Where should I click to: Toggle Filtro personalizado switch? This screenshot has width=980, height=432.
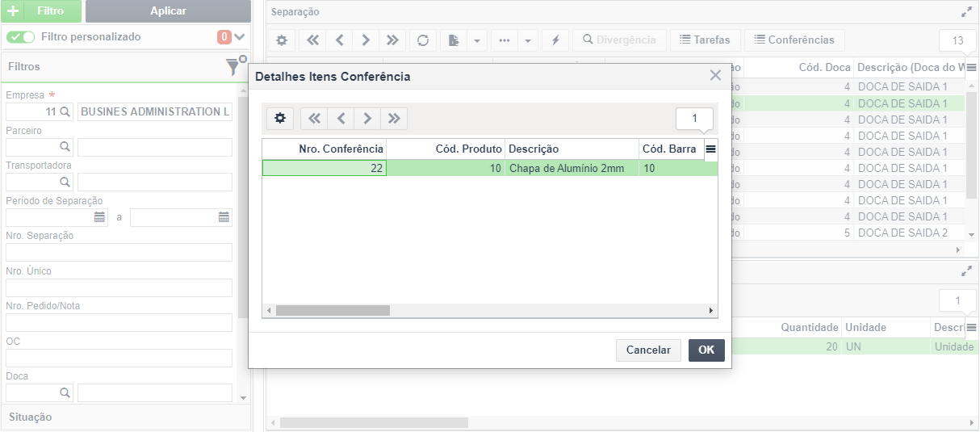20,37
